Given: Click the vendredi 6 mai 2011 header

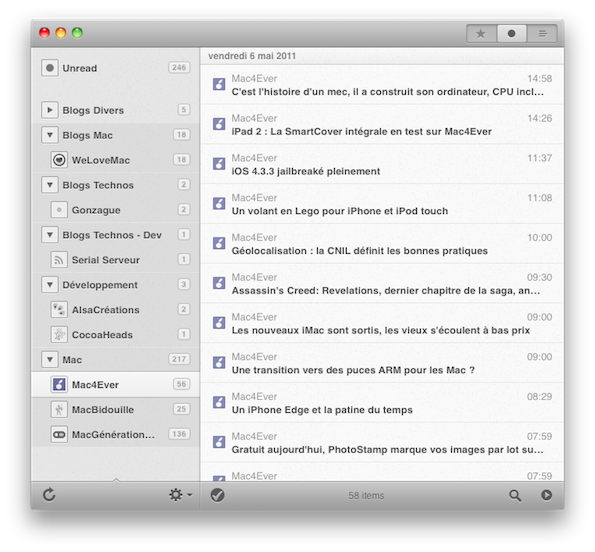Looking at the screenshot, I should tap(252, 56).
